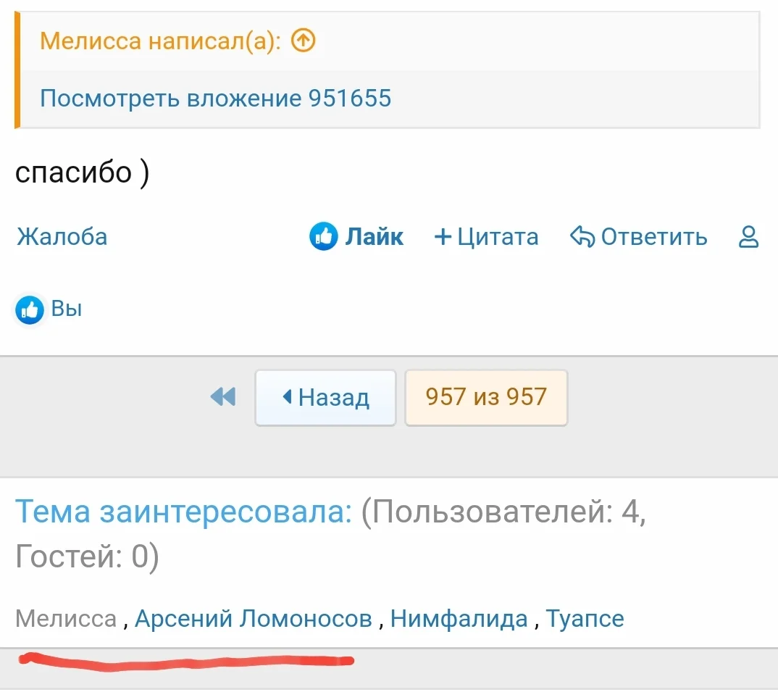
Task: Open Нимфалида user profile
Action: coord(459,619)
